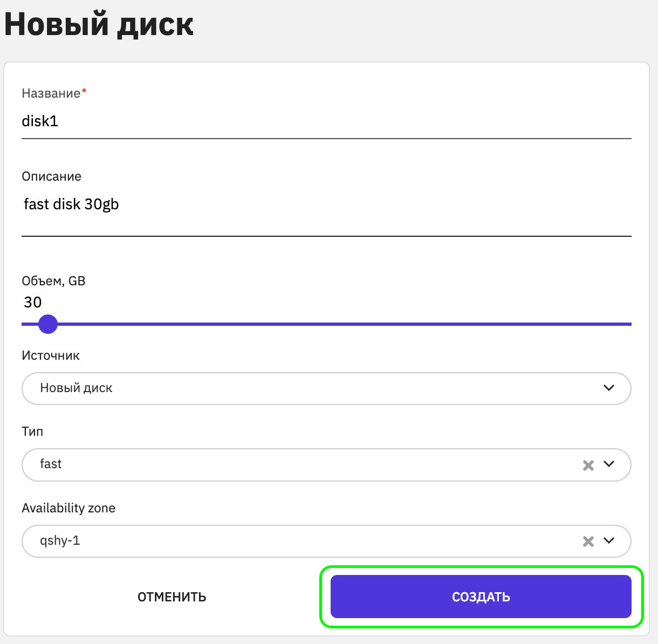Click the ОТМЕНИТЬ button
658x644 pixels.
[x=172, y=597]
